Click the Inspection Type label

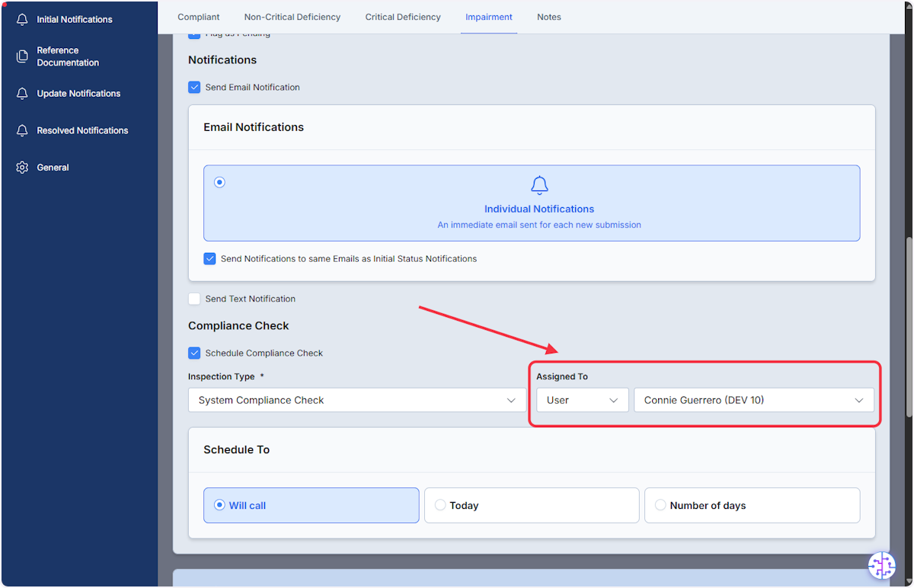[222, 376]
